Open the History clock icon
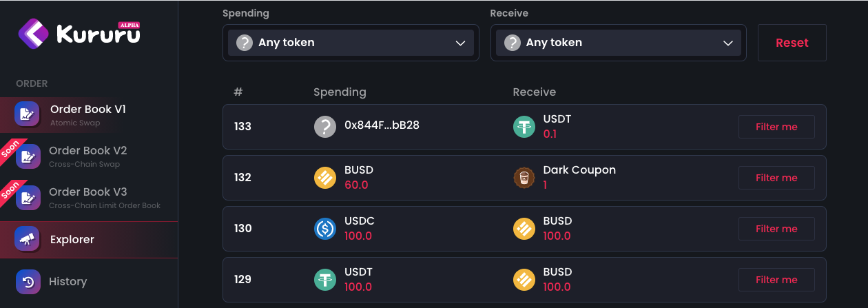 [x=28, y=281]
